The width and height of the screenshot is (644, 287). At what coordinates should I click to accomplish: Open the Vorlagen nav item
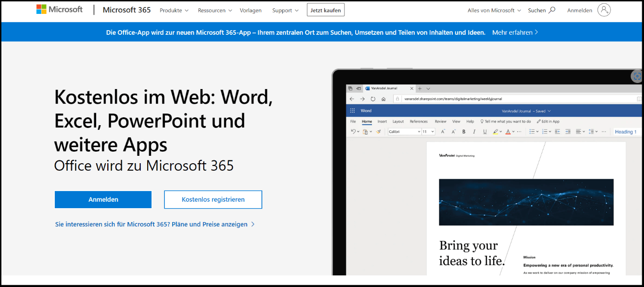point(251,10)
